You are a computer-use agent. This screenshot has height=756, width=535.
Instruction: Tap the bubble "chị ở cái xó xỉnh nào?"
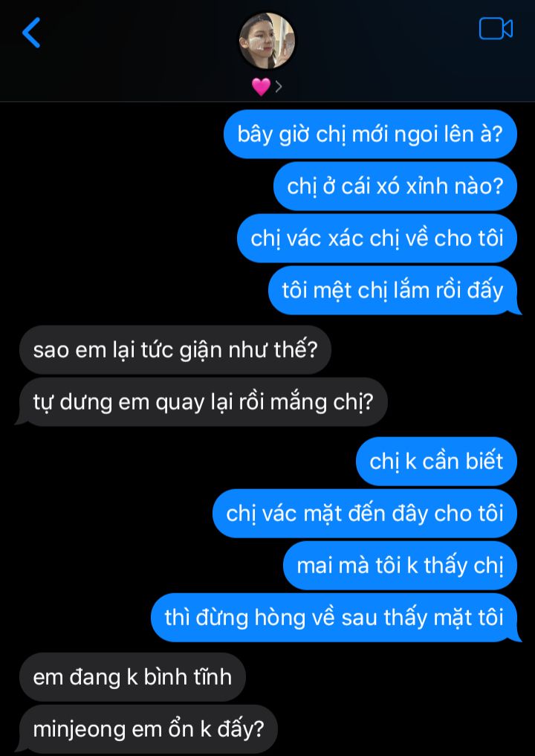coord(395,186)
